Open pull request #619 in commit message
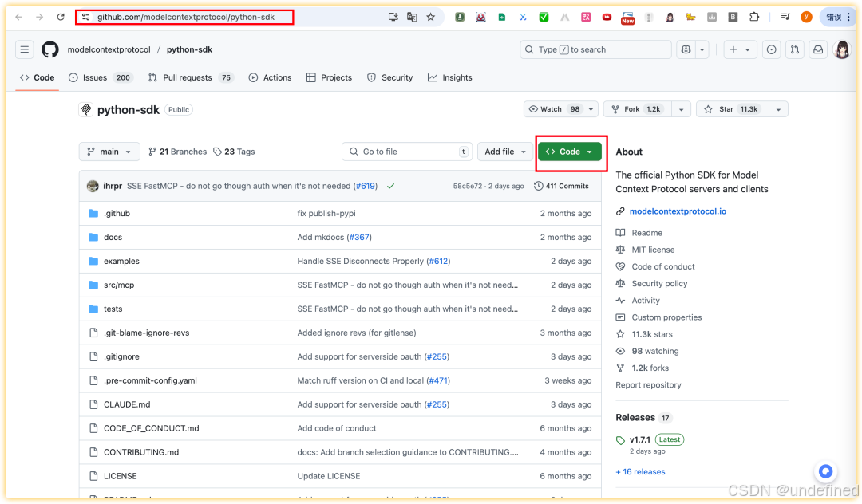Image resolution: width=862 pixels, height=504 pixels. [366, 186]
